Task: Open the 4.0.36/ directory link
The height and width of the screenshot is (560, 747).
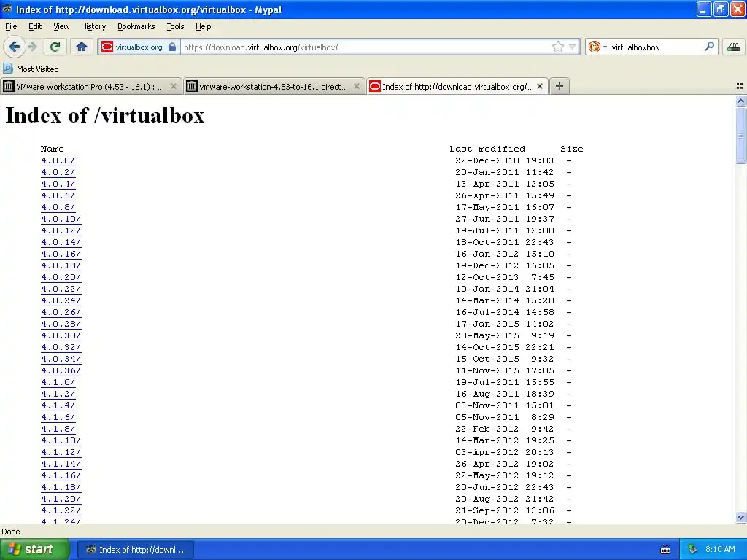Action: coord(61,370)
